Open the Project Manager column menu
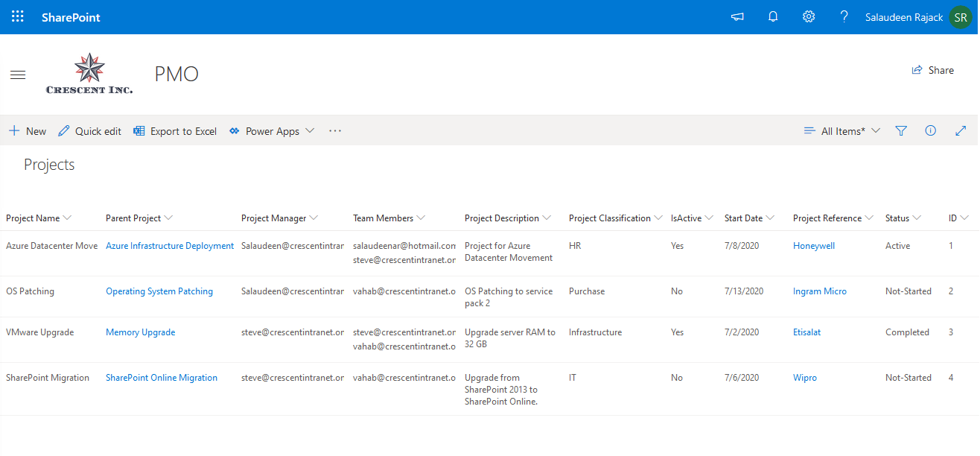 click(x=280, y=218)
